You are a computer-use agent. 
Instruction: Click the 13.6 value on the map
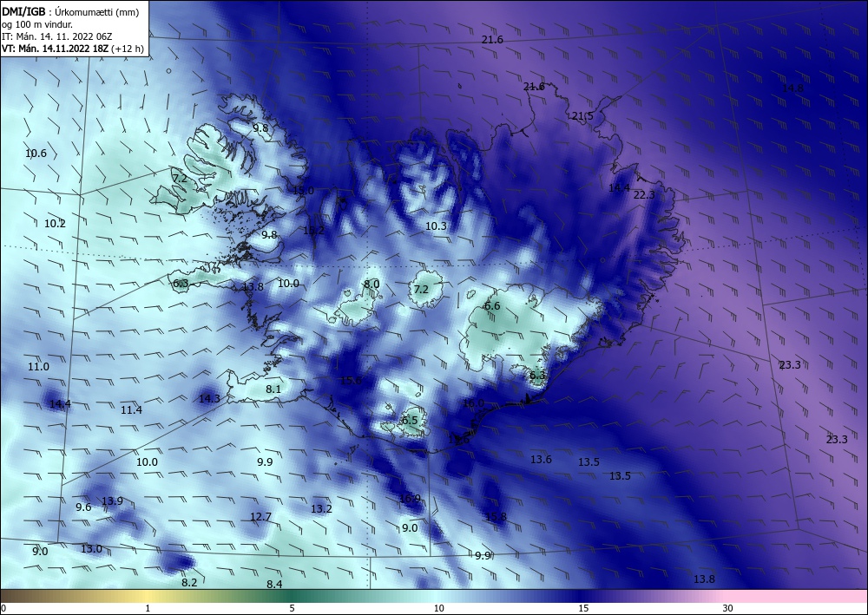point(541,459)
